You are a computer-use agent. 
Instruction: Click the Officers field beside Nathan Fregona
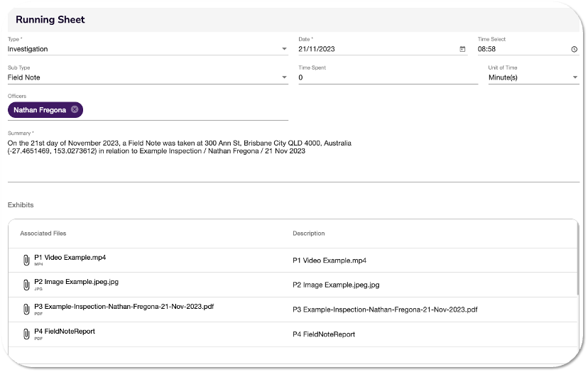[185, 109]
